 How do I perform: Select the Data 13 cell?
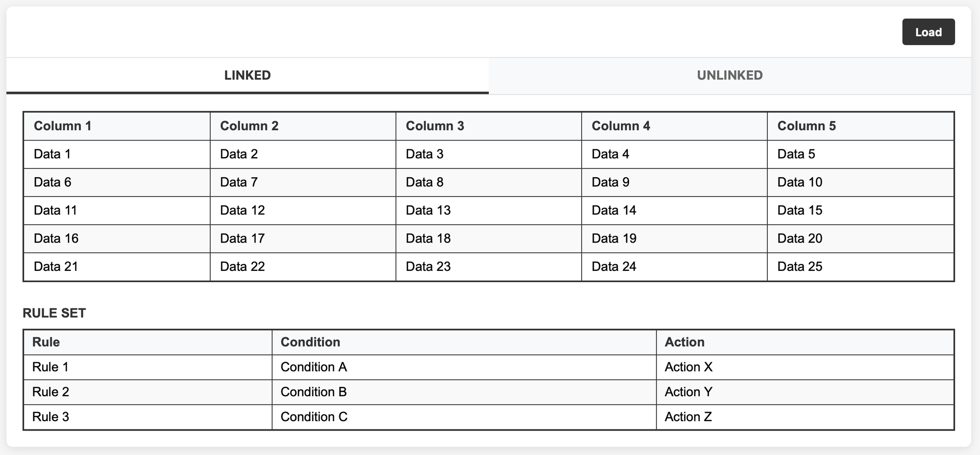[x=489, y=211]
